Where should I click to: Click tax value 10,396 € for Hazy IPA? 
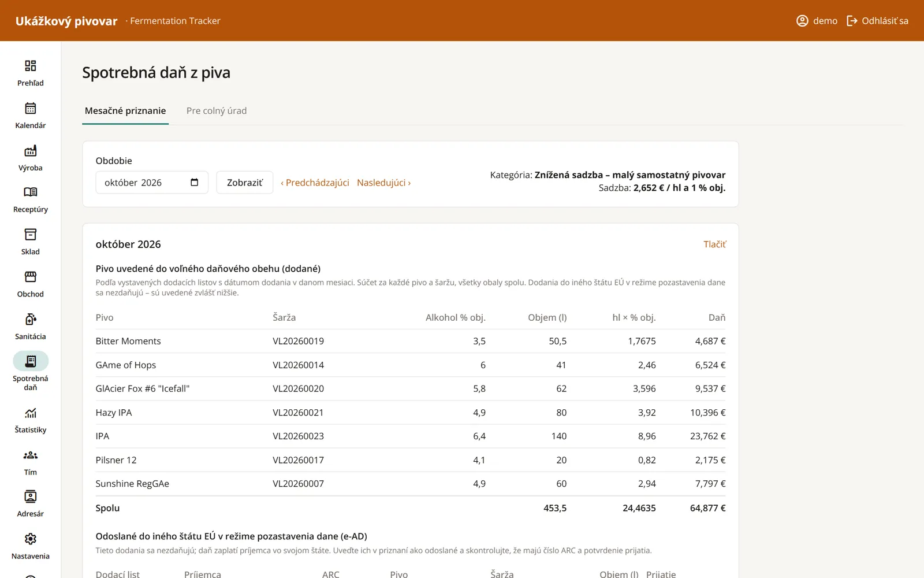click(708, 413)
